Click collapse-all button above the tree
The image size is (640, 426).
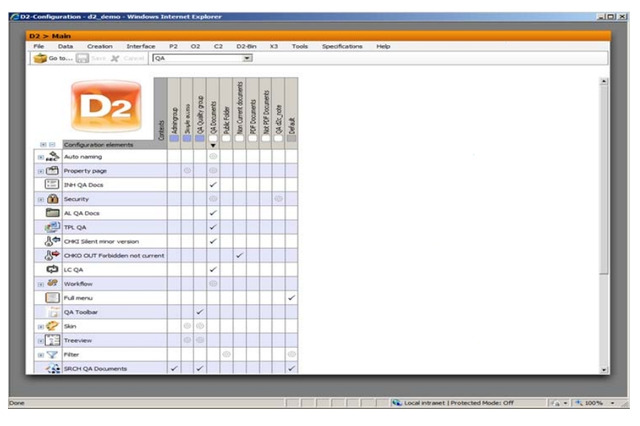click(52, 144)
